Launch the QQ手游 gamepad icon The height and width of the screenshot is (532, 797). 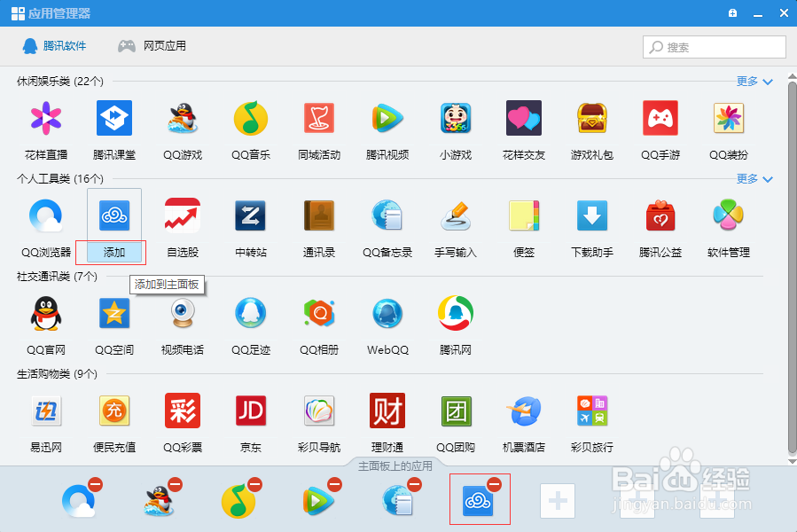660,118
